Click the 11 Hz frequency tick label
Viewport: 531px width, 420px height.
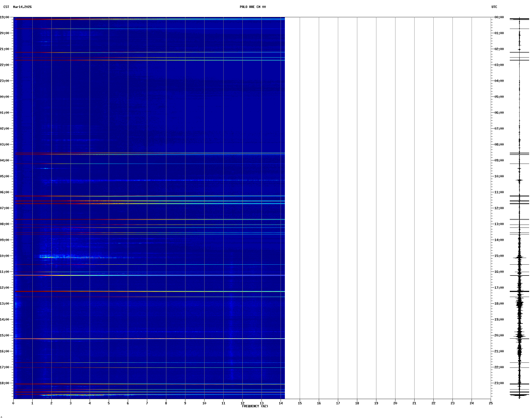(223, 403)
